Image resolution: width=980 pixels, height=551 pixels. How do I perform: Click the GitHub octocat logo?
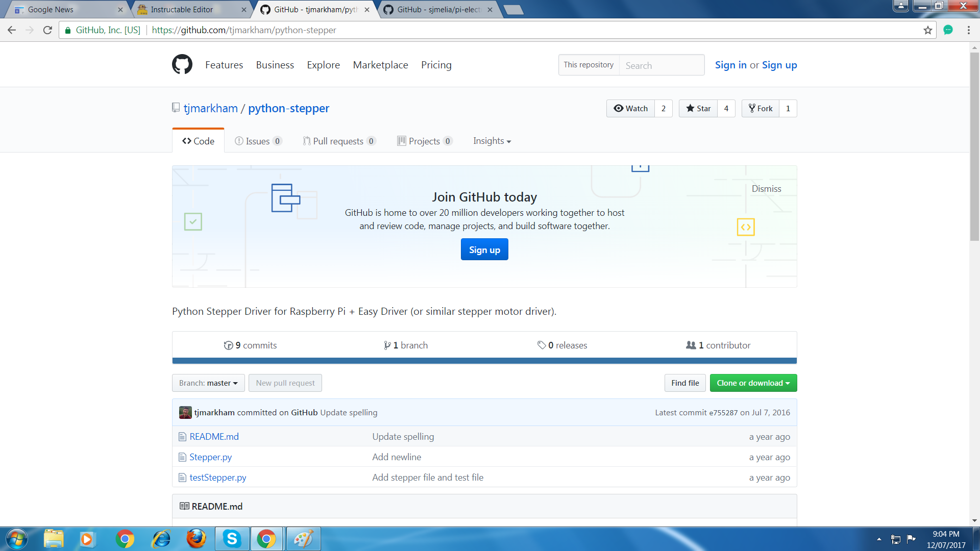tap(182, 65)
